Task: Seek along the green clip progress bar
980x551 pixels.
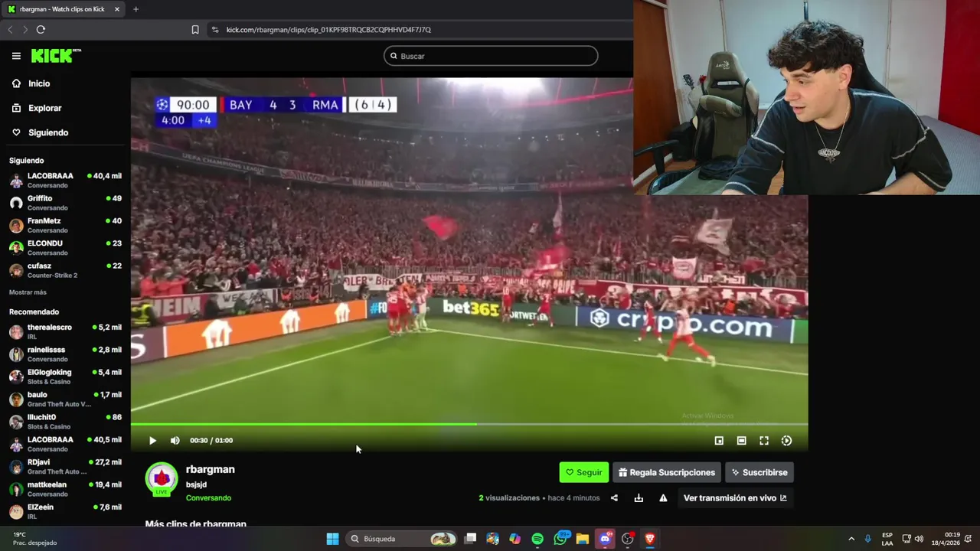Action: click(x=469, y=424)
